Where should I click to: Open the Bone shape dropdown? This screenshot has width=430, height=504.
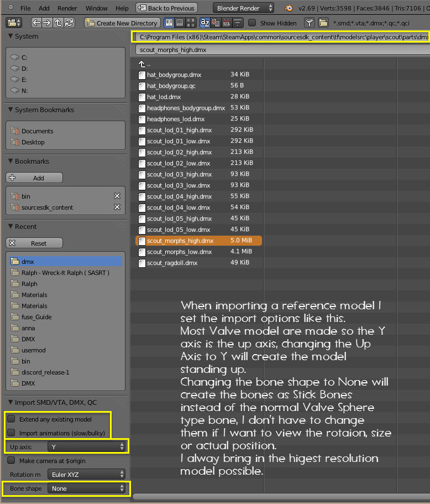click(x=87, y=489)
